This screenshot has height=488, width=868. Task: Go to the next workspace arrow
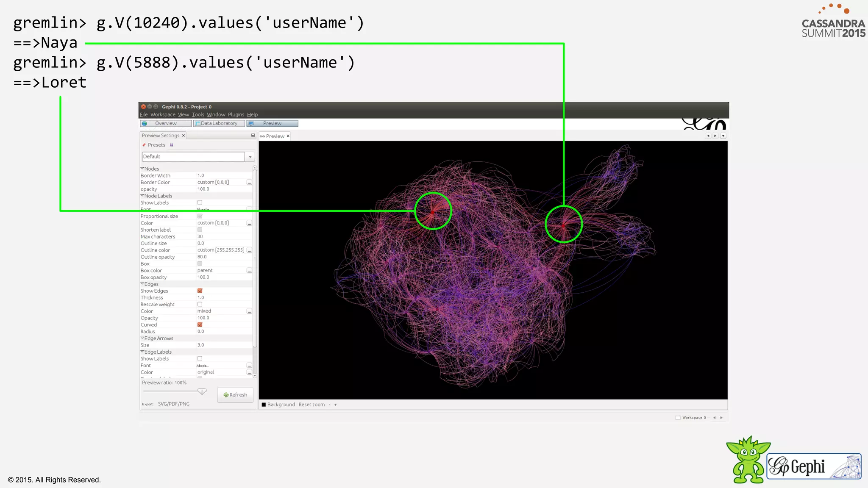[x=721, y=418]
